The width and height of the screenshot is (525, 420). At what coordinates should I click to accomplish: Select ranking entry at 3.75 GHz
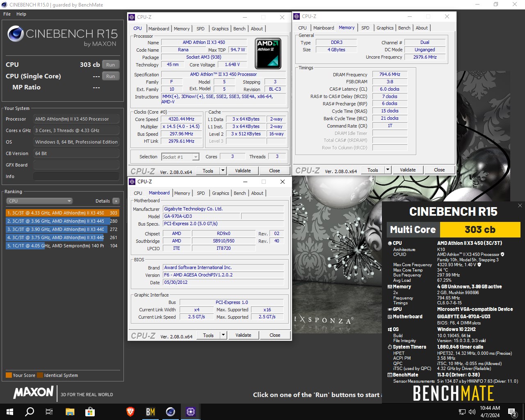point(62,237)
